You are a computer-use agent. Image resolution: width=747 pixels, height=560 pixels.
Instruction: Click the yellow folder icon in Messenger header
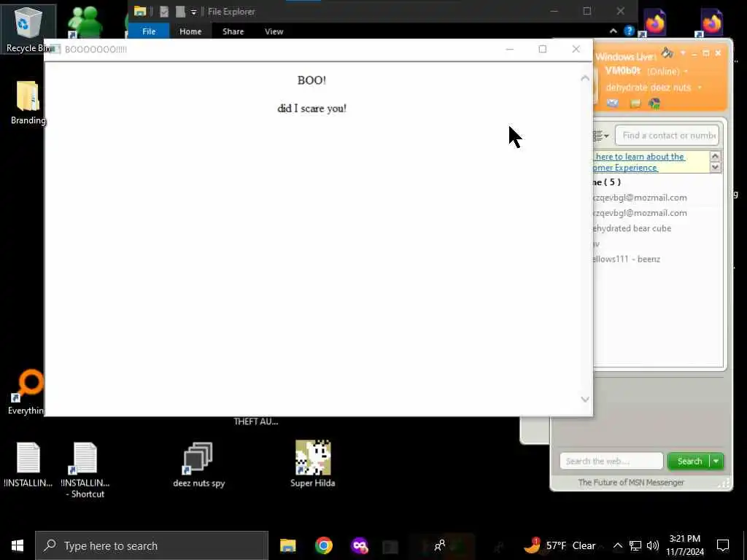tap(635, 103)
